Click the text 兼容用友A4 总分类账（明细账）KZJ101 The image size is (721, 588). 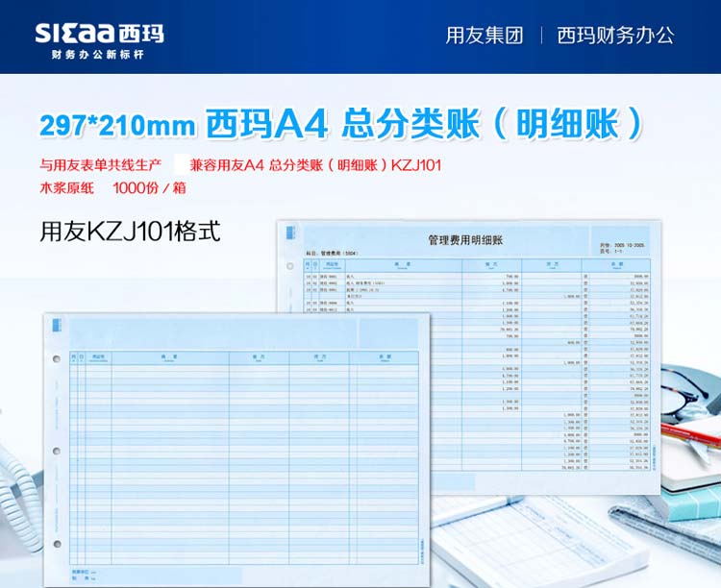315,164
